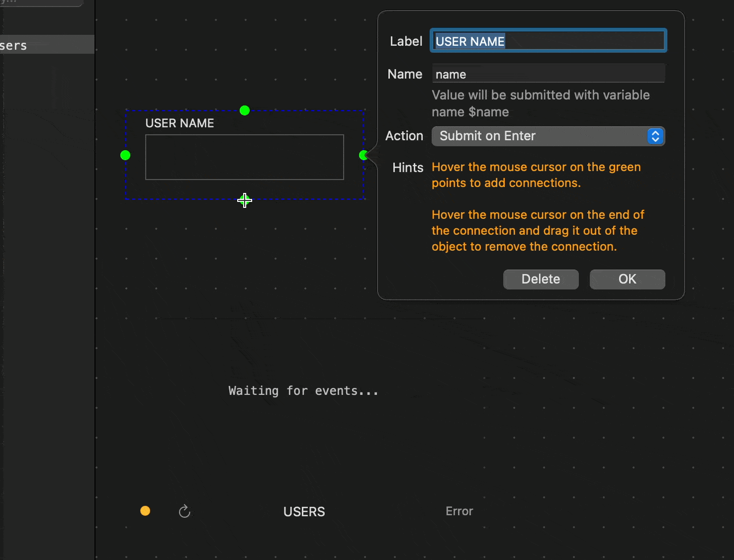Select the sidebar item ending in 'sers'
Viewport: 734px width, 560px height.
(47, 45)
